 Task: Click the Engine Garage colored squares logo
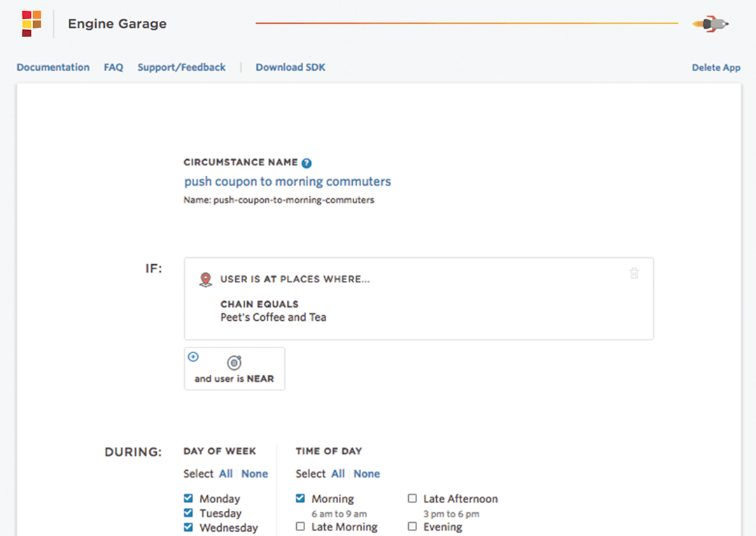[x=31, y=24]
